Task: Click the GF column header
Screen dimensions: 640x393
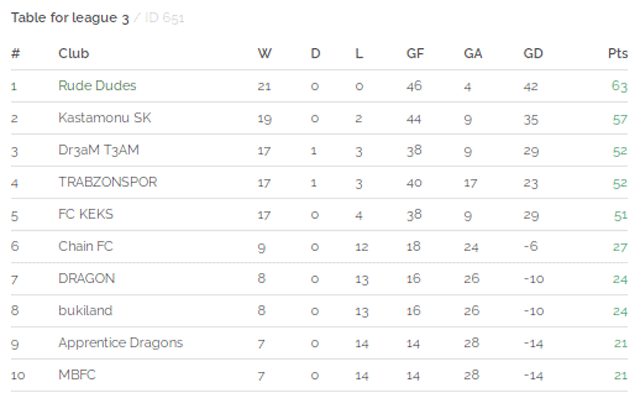Action: [x=415, y=53]
